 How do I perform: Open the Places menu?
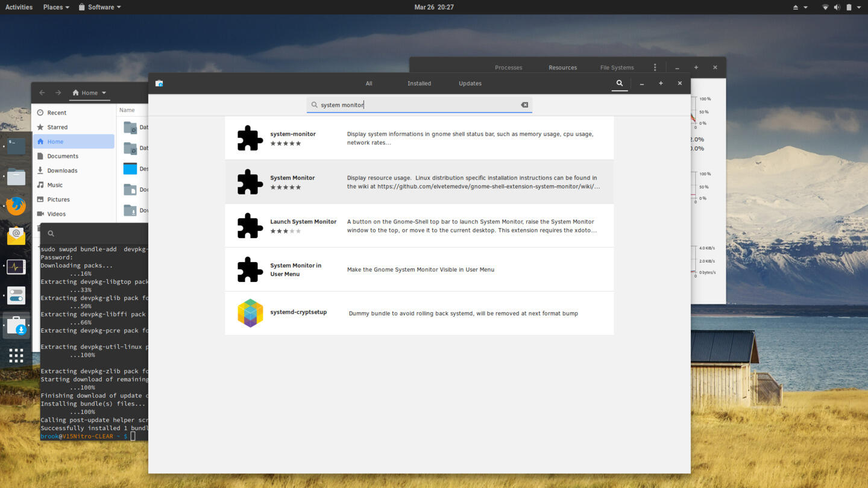coord(56,7)
